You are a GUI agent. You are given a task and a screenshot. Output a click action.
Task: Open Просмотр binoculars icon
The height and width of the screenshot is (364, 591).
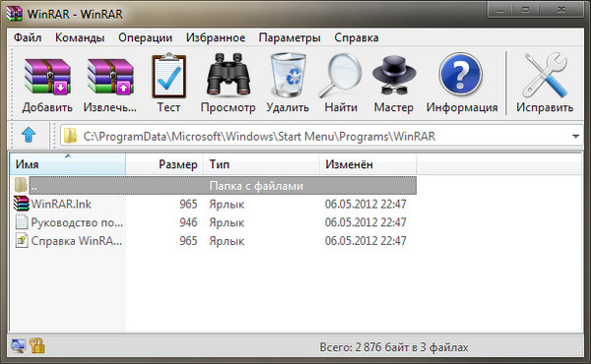[x=229, y=75]
